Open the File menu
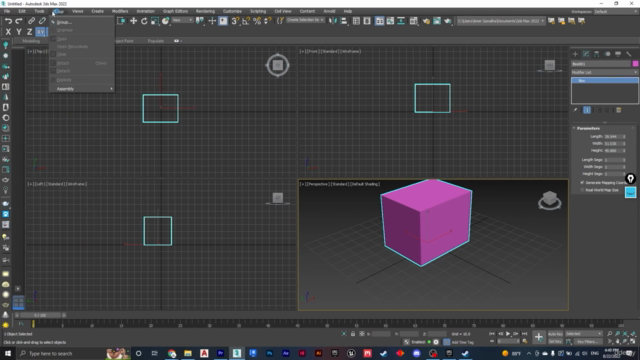 (7, 11)
